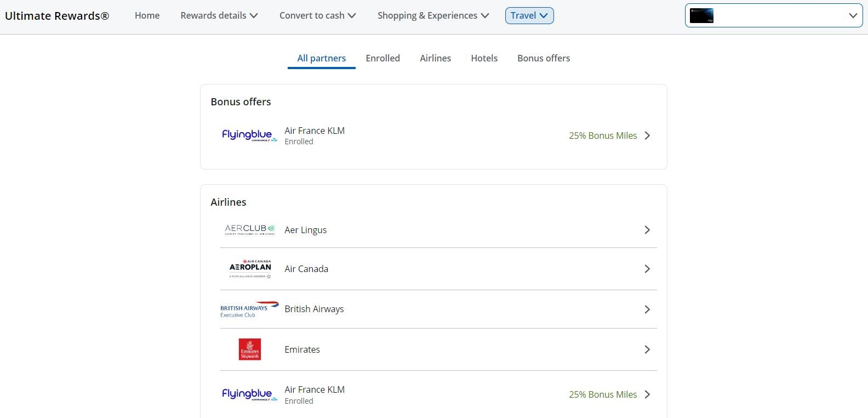Open Emirates row chevron arrow
868x418 pixels.
pyautogui.click(x=647, y=349)
